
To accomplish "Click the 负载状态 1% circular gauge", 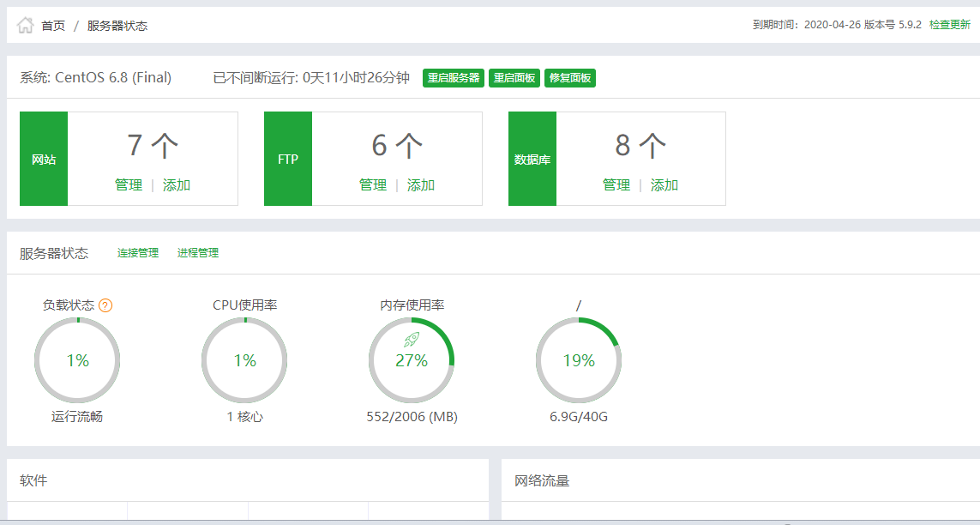I will pos(77,360).
